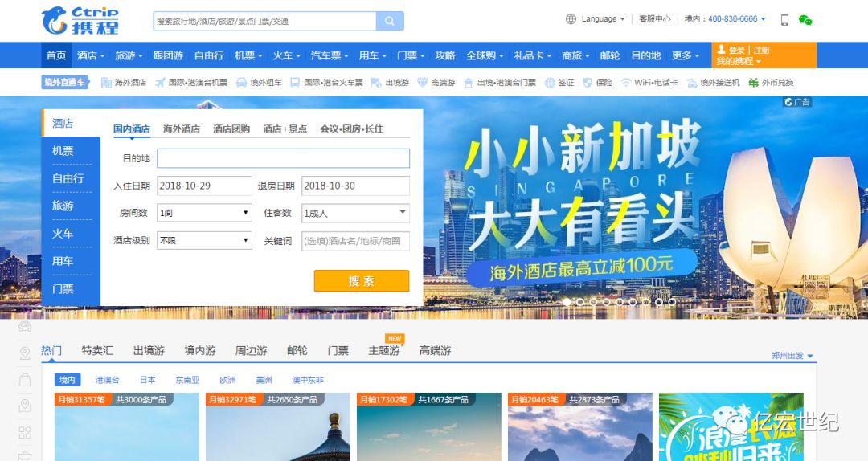This screenshot has height=461, width=868.
Task: Select third banner carousel dot
Action: [x=593, y=302]
